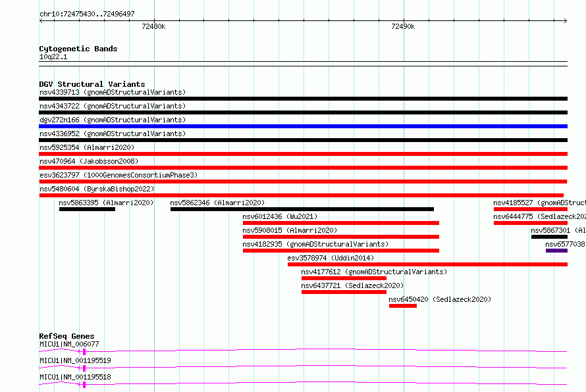This screenshot has height=392, width=586.
Task: Click the MICU1 NM_001195518 exon block
Action: tap(84, 385)
